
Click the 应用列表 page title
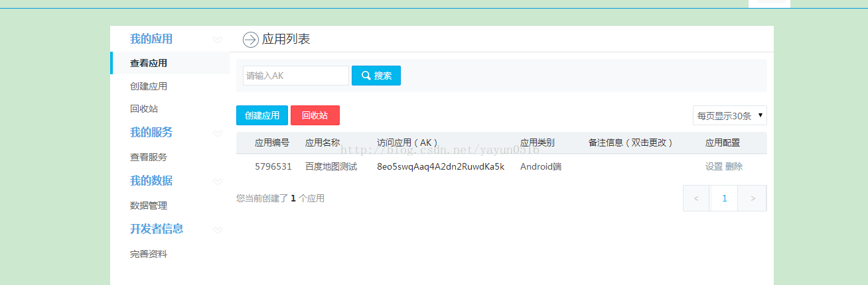pos(286,39)
